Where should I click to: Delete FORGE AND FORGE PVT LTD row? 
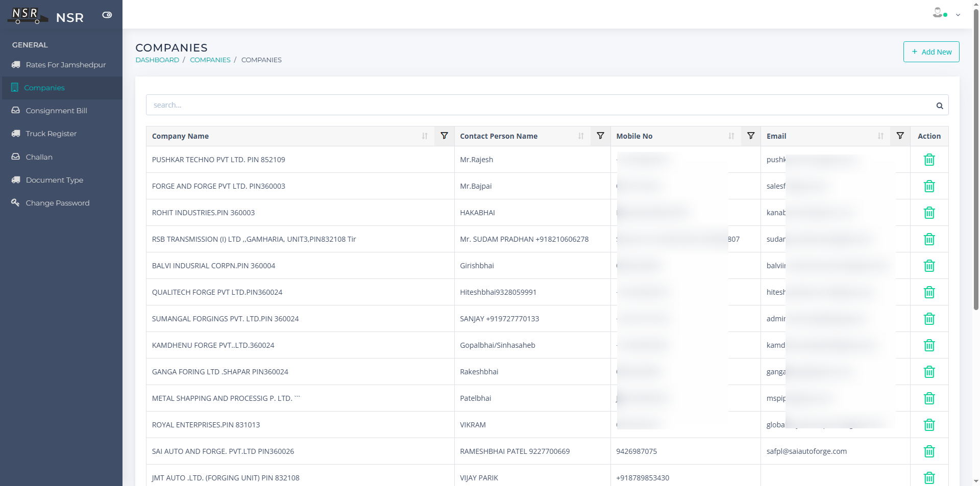[x=929, y=186]
